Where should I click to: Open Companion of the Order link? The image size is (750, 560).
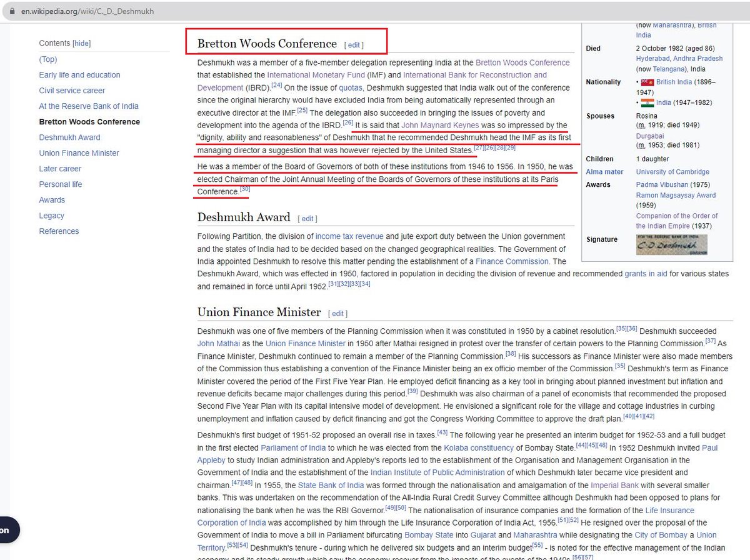[x=677, y=221]
